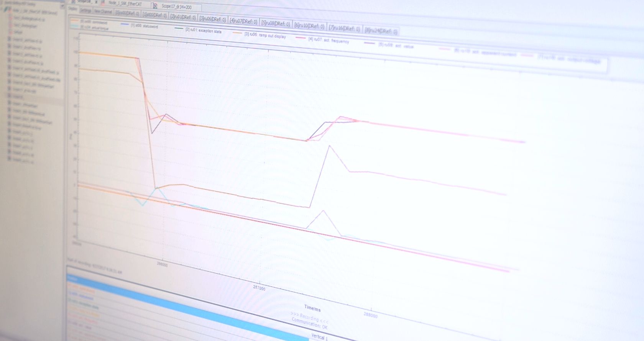Select the [6]ru10(DRef: 0) channel tab
The width and height of the screenshot is (644, 341).
point(309,26)
